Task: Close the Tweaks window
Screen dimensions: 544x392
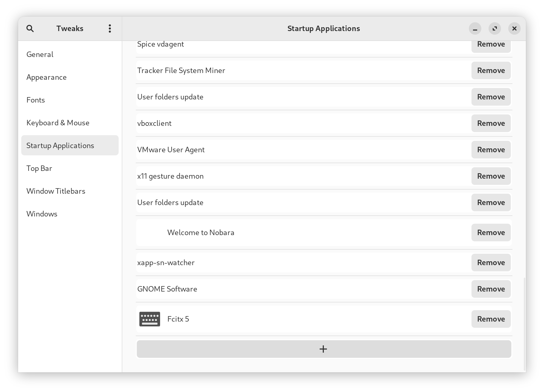Action: [514, 28]
